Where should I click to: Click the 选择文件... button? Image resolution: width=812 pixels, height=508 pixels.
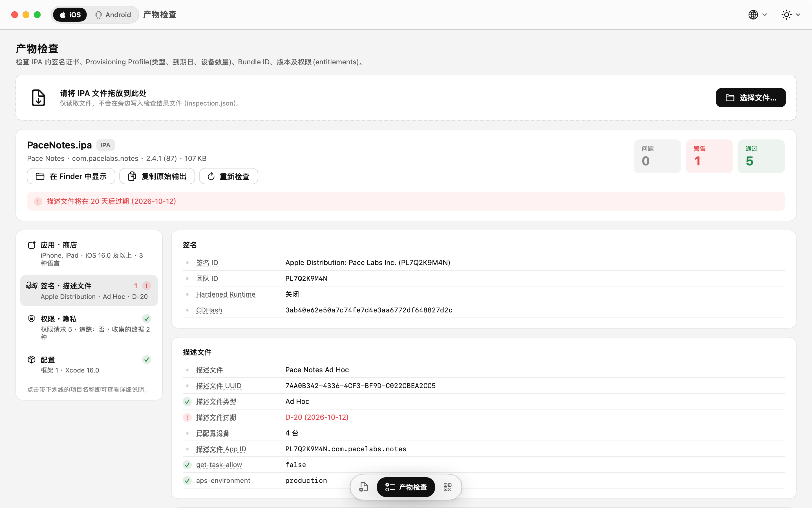pos(751,98)
